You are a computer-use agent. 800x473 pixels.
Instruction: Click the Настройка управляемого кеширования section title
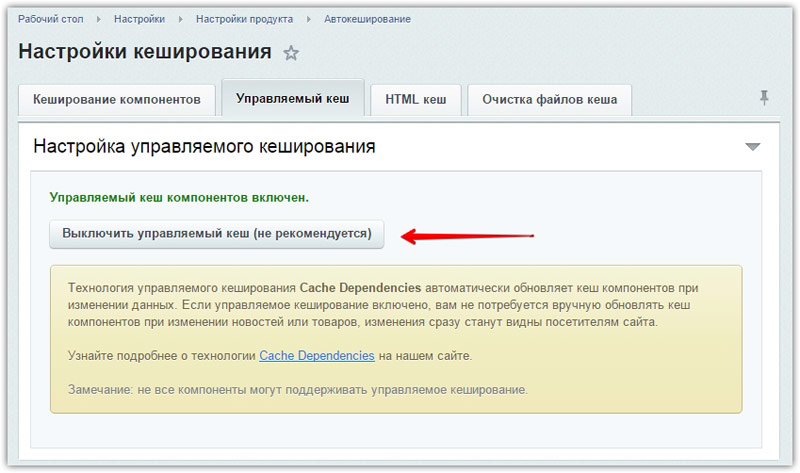click(204, 146)
